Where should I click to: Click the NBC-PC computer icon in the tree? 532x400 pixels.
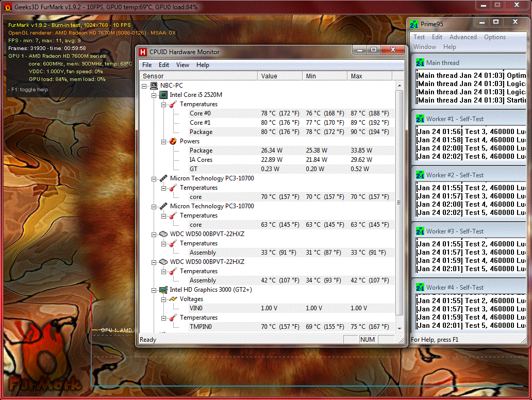coord(154,86)
